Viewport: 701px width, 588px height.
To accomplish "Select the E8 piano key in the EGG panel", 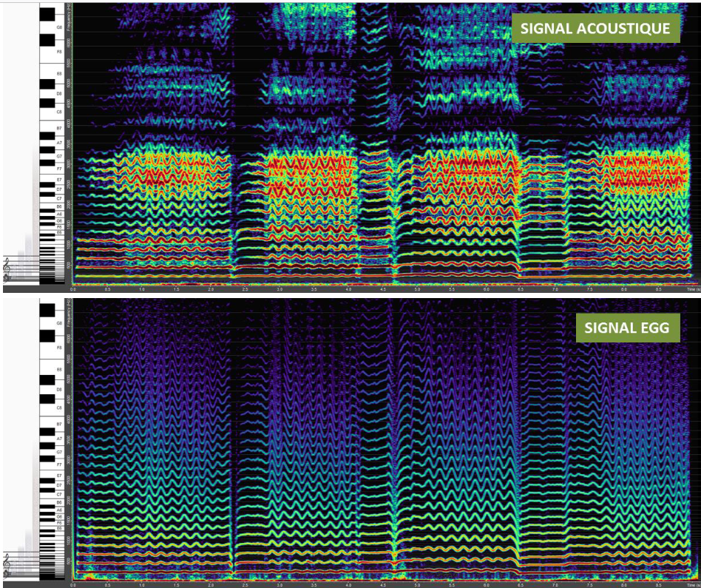I will [x=58, y=369].
